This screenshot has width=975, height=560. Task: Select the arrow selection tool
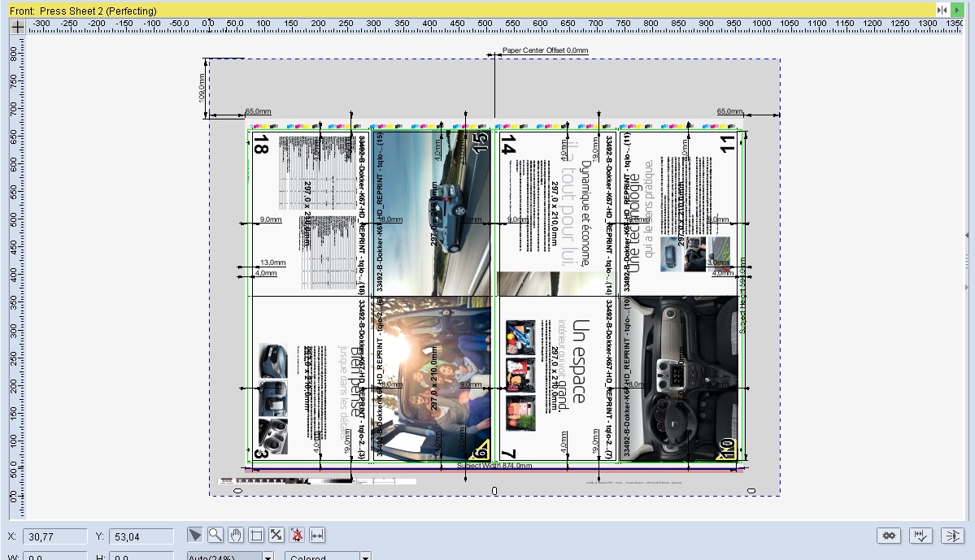click(194, 535)
